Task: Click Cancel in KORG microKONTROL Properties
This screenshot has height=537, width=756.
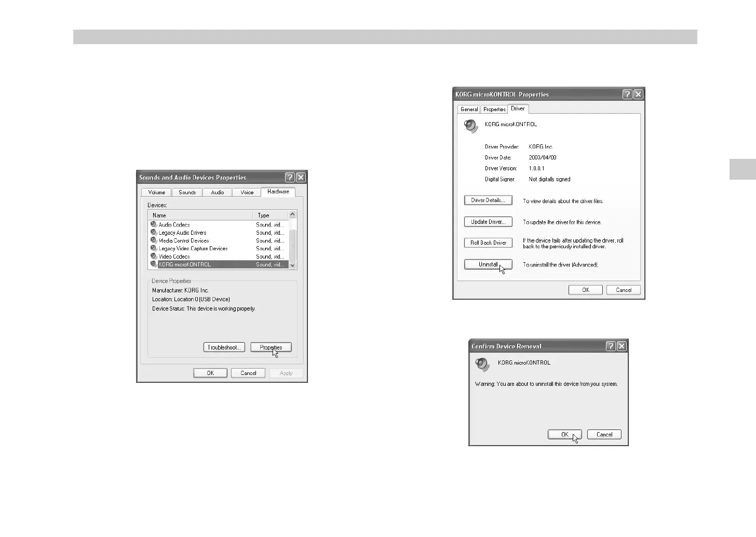Action: coord(624,290)
